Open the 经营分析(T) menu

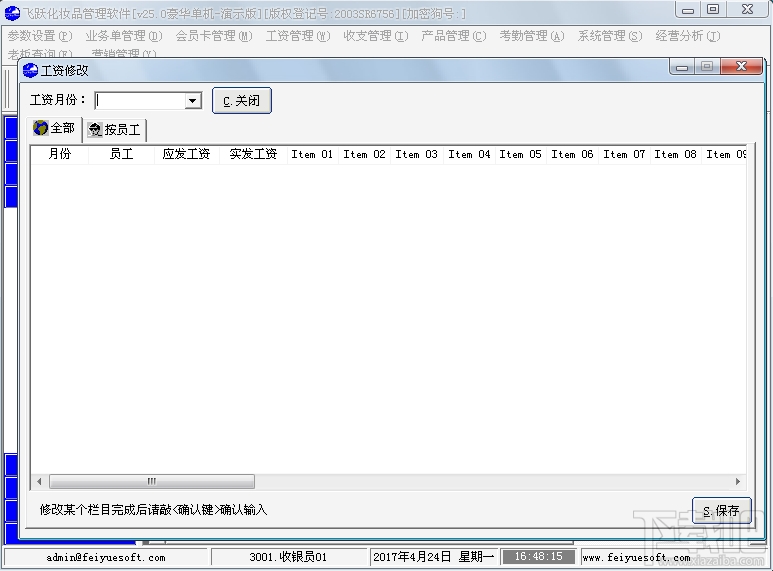coord(688,36)
